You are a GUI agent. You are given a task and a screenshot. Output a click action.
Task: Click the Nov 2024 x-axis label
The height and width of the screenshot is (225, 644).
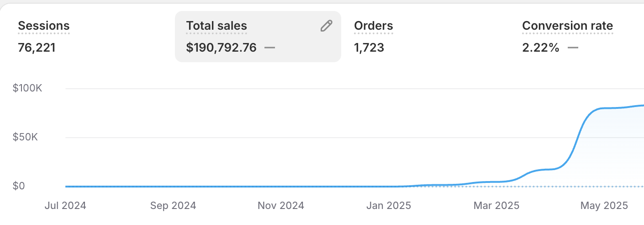click(x=281, y=206)
